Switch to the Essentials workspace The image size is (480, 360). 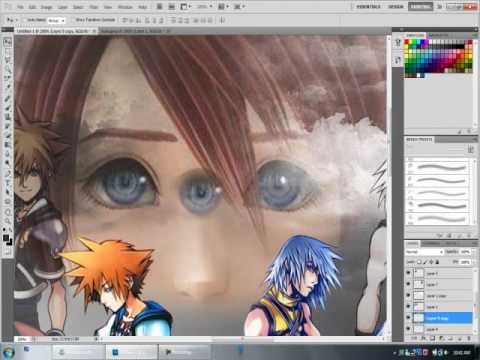[368, 6]
